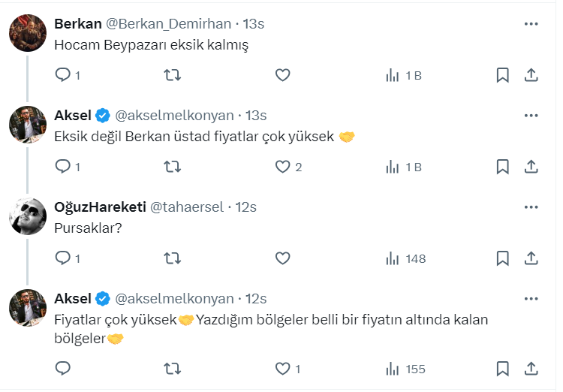This screenshot has height=392, width=563.
Task: Like Berkan's tweet
Action: click(x=282, y=75)
